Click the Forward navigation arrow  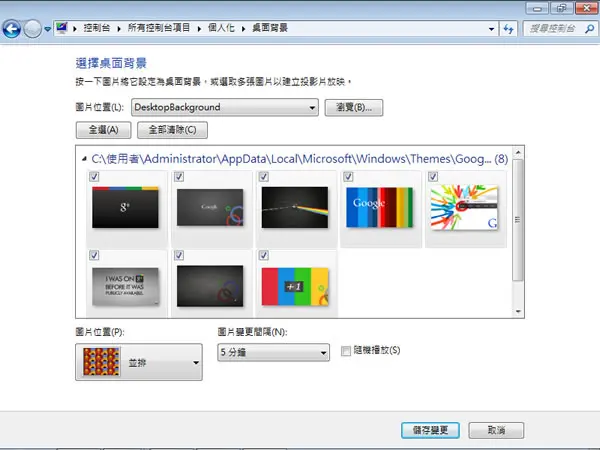pos(33,29)
